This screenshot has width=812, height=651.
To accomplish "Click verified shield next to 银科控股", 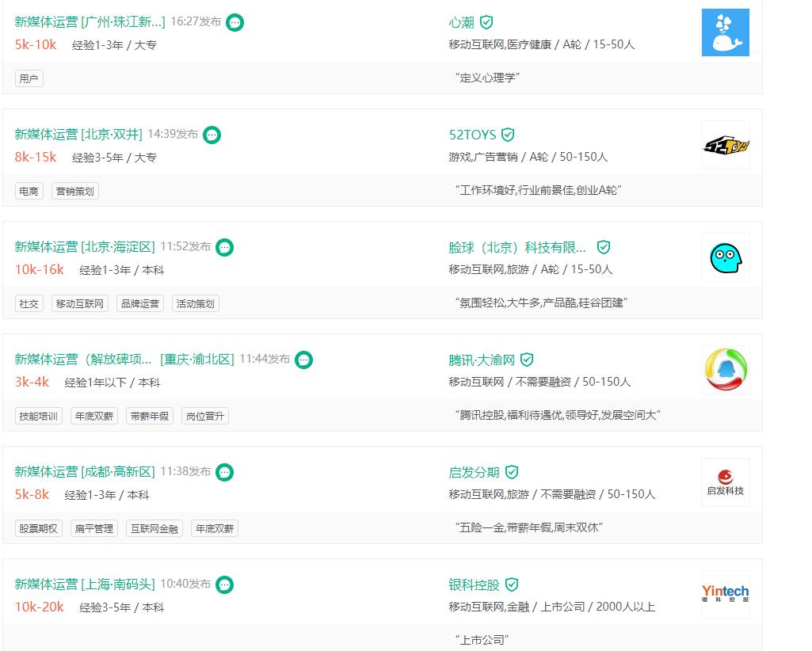I will 512,584.
